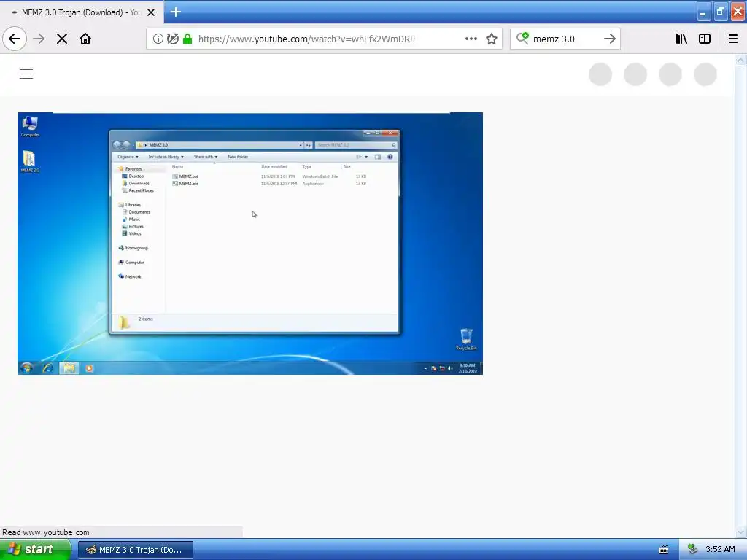Bookmark this page with the star
Viewport: 747px width, 560px height.
pyautogui.click(x=492, y=39)
